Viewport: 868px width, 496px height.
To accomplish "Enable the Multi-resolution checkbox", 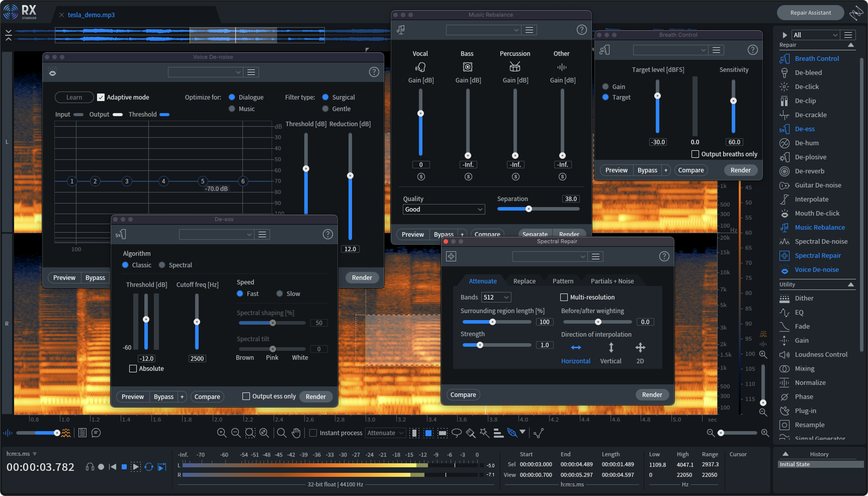I will coord(564,297).
